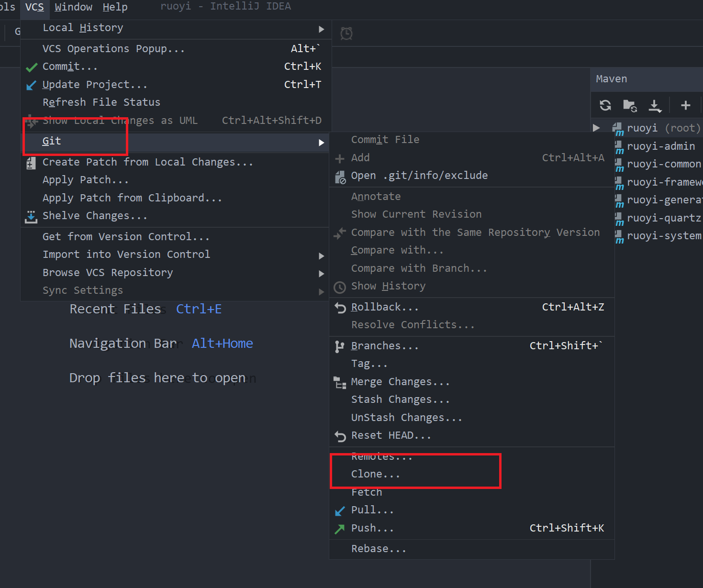Image resolution: width=703 pixels, height=588 pixels.
Task: Choose Merge Changes... entry
Action: (x=472, y=382)
